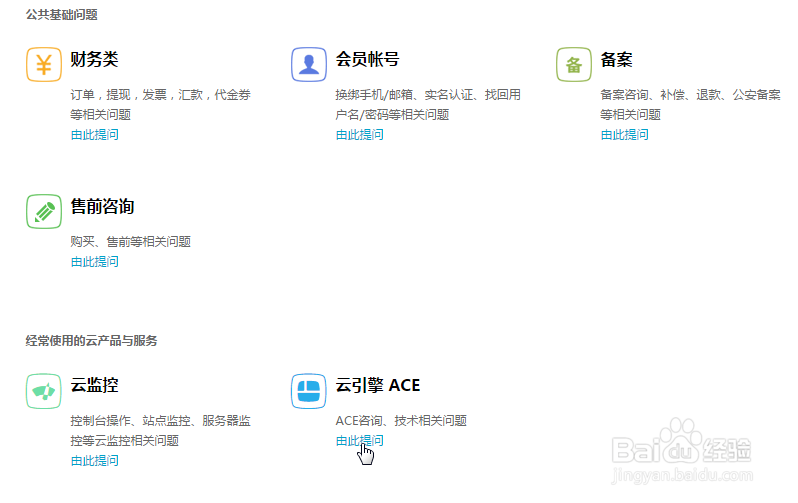Open 由此提问 link under 售前咨询
Screen dimensions: 798x503
[95, 262]
